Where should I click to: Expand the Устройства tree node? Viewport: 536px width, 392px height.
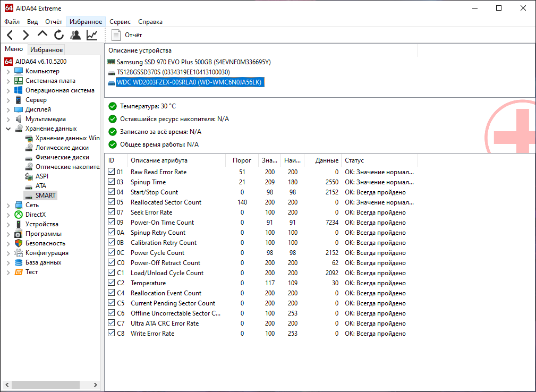click(x=8, y=225)
